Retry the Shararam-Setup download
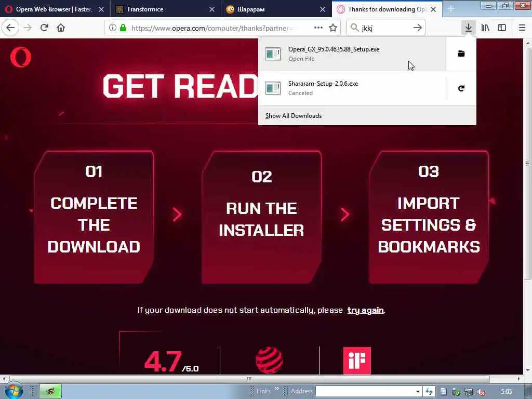Screen dimensions: 532x399 pos(461,88)
